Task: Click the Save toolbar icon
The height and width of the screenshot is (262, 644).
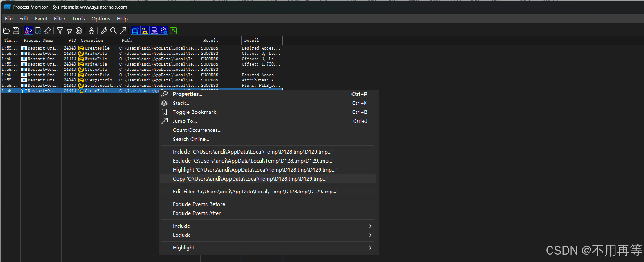Action: [x=16, y=31]
